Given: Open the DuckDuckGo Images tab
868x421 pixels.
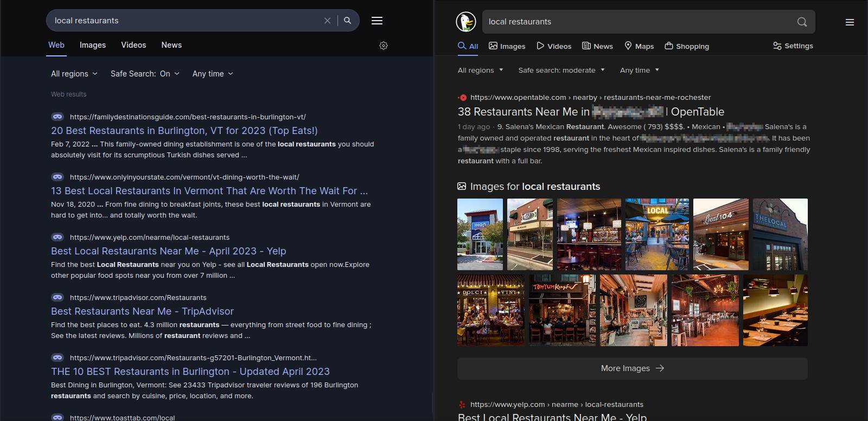Looking at the screenshot, I should tap(507, 46).
